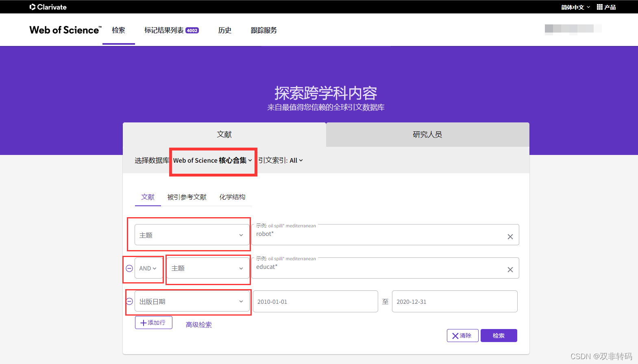Expand the Web of Science 核心合集 database dropdown
638x364 pixels.
(213, 160)
